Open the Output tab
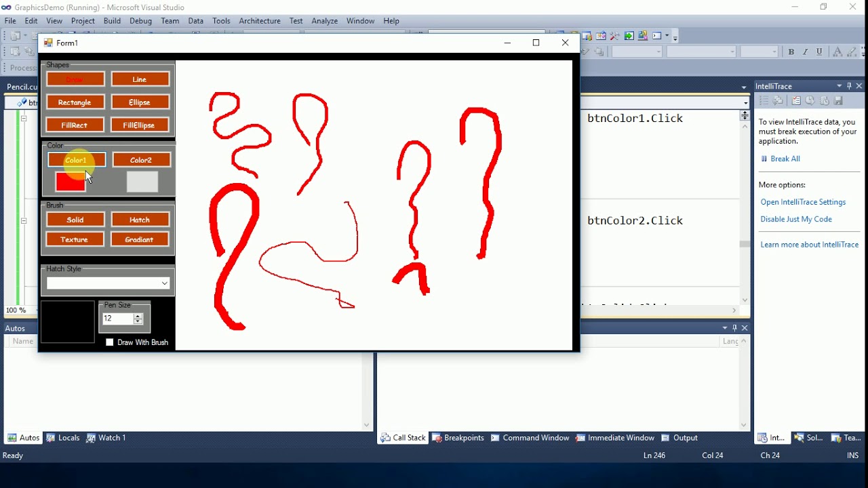 (680, 438)
